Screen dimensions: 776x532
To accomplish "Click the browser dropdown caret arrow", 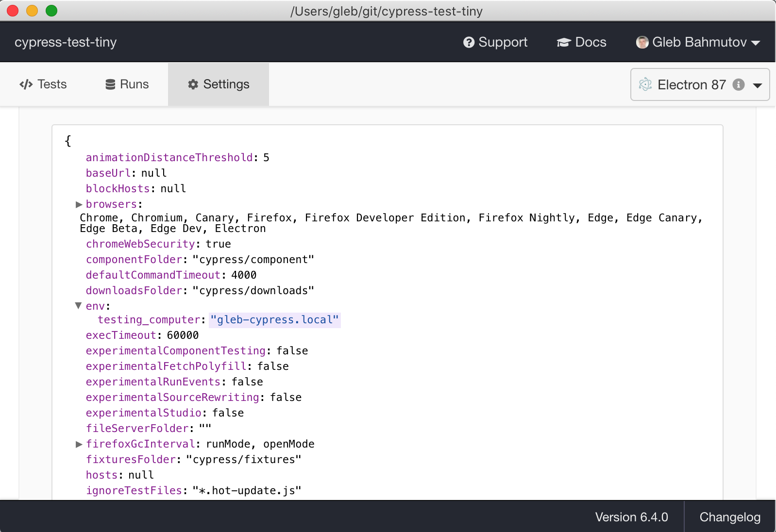I will click(758, 85).
